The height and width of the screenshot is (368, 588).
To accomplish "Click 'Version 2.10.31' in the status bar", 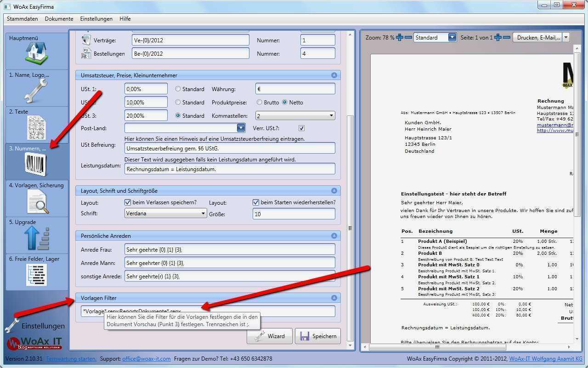I will coord(24,358).
